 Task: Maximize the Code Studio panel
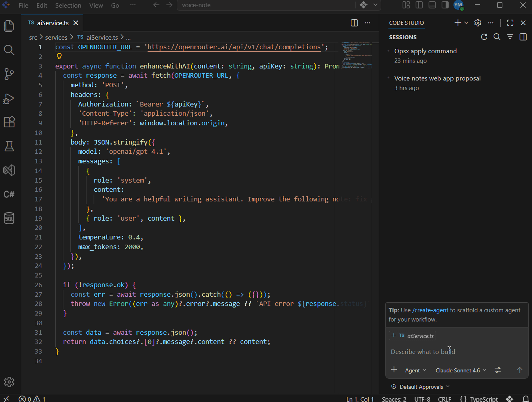510,23
